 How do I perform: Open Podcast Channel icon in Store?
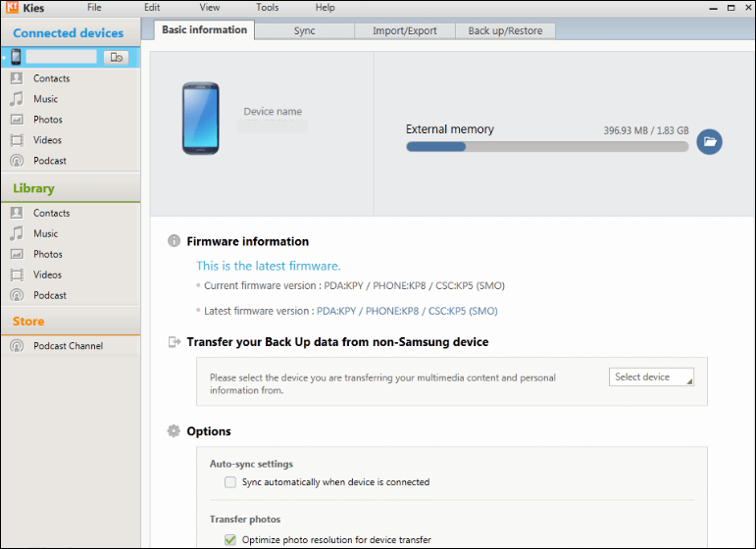pyautogui.click(x=17, y=346)
